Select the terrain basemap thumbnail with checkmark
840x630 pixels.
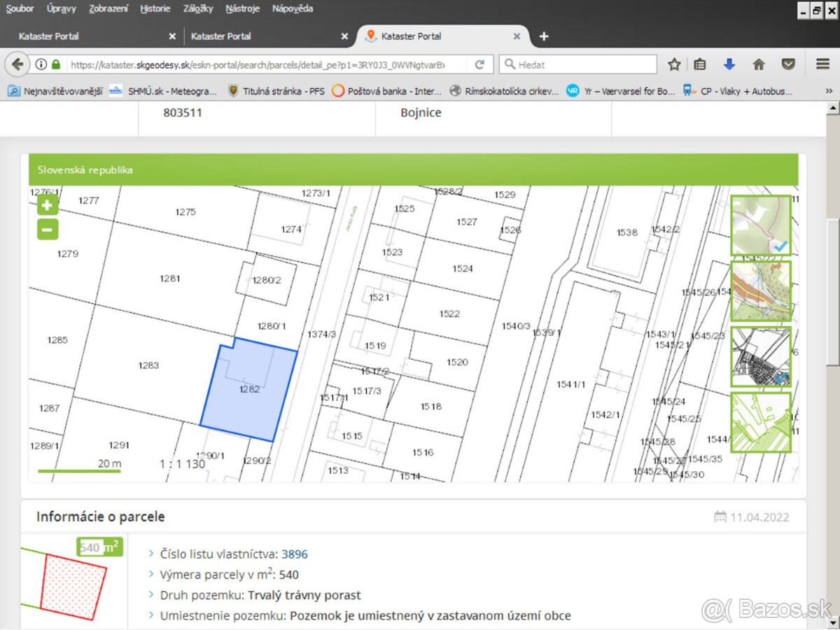click(x=761, y=225)
